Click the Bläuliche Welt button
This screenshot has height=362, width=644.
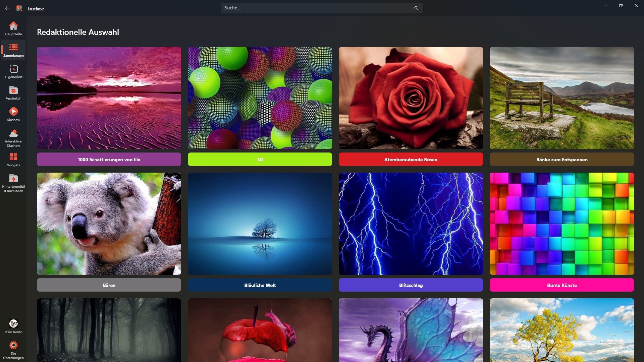tap(260, 285)
